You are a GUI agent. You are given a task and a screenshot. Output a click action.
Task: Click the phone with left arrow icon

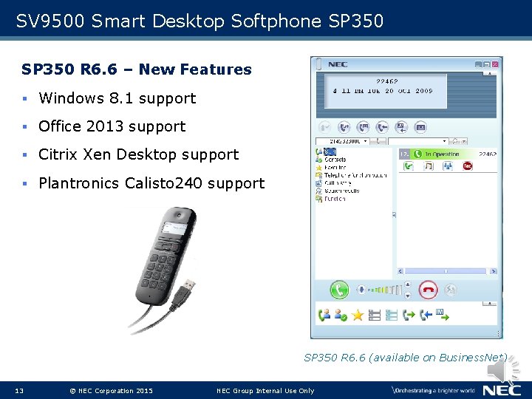point(383,128)
